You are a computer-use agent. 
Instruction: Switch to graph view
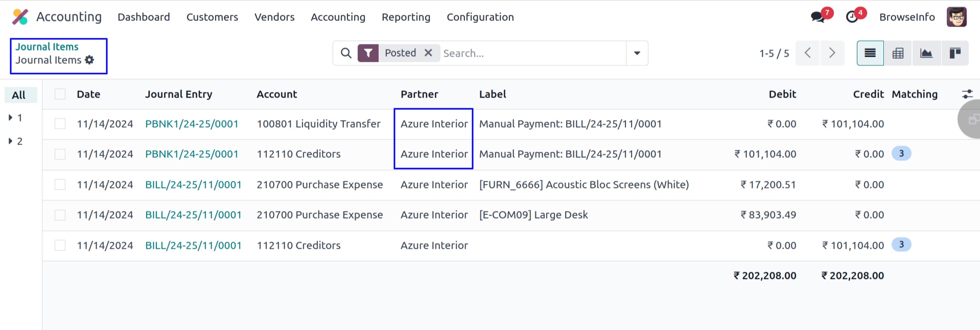pos(926,53)
